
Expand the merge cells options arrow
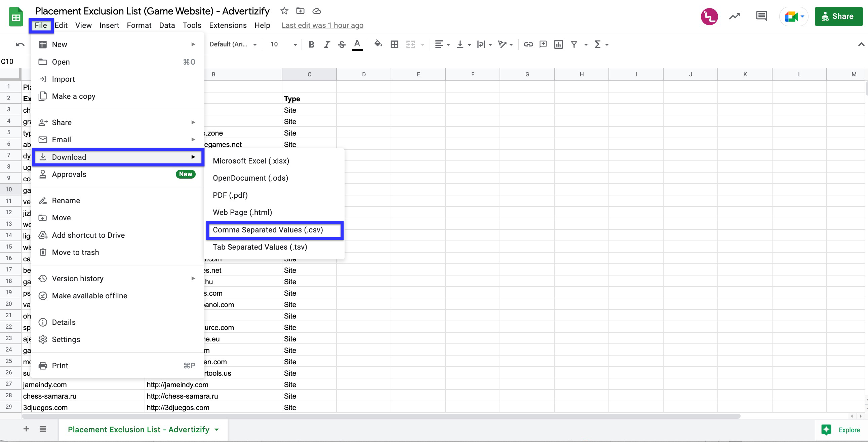[x=423, y=44]
